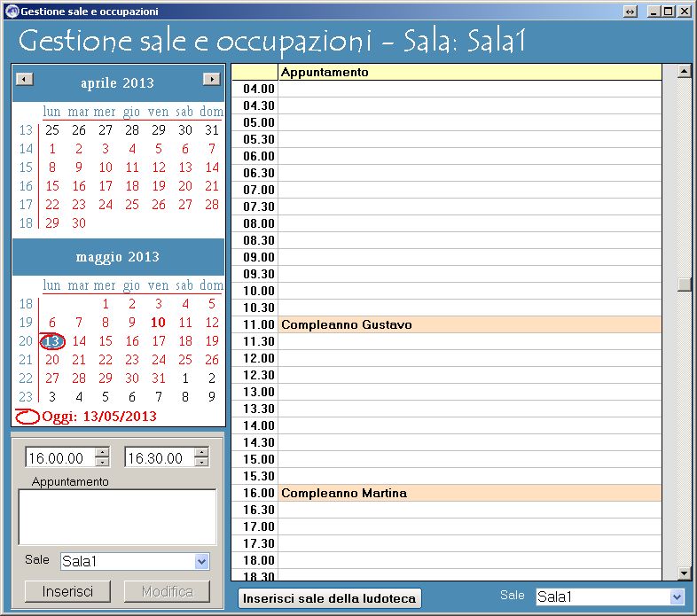Close the Gestione sale window
The width and height of the screenshot is (697, 616).
coord(685,12)
